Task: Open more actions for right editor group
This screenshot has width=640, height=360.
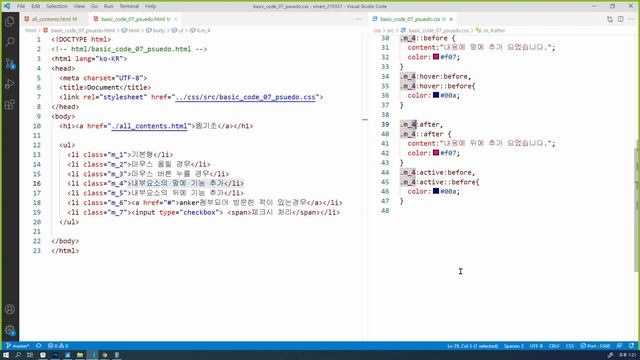Action: (631, 19)
